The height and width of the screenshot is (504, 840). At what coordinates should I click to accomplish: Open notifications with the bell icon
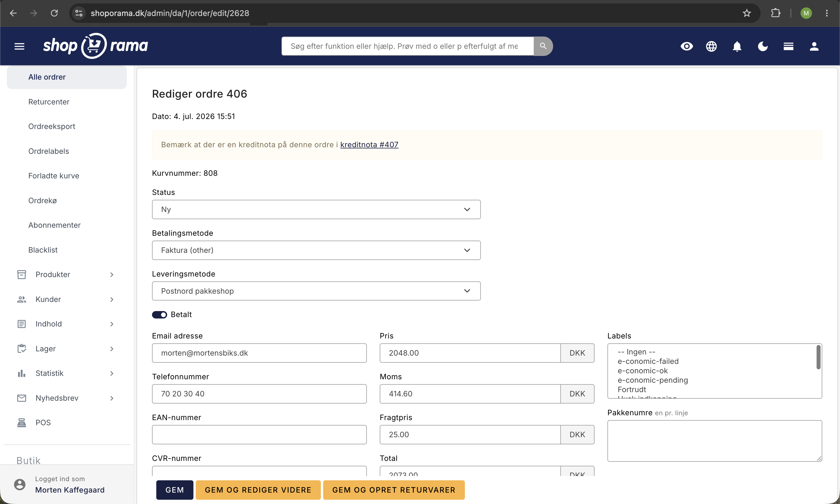tap(737, 46)
